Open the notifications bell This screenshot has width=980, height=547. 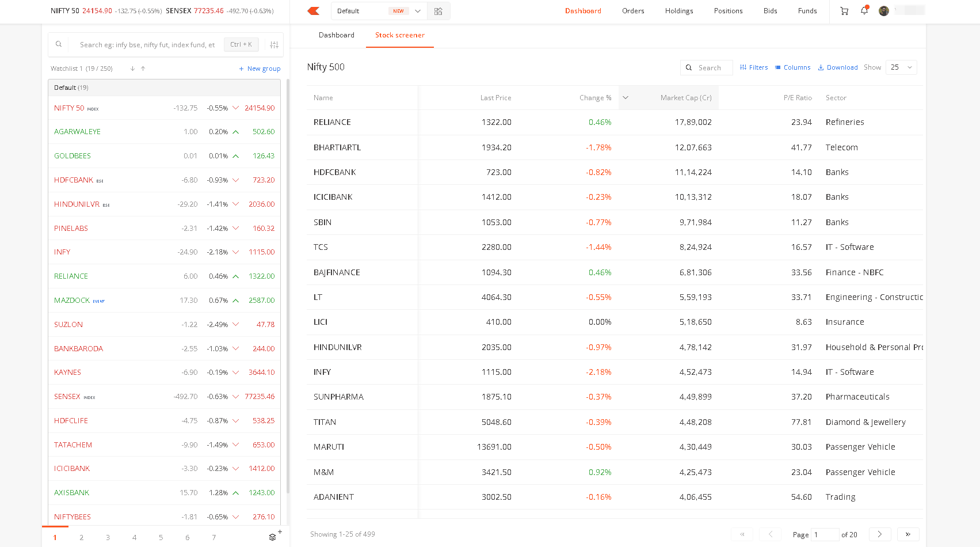[x=864, y=10]
